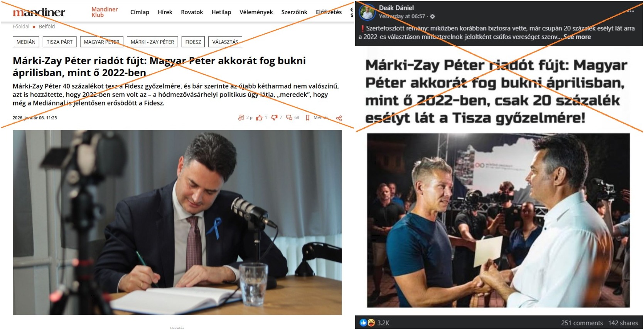Viewport: 644px width, 330px height.
Task: View the 251 comments link
Action: [582, 323]
